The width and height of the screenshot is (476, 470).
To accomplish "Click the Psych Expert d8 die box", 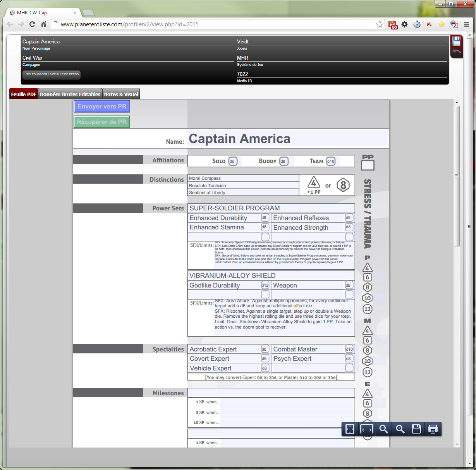I will pos(349,358).
